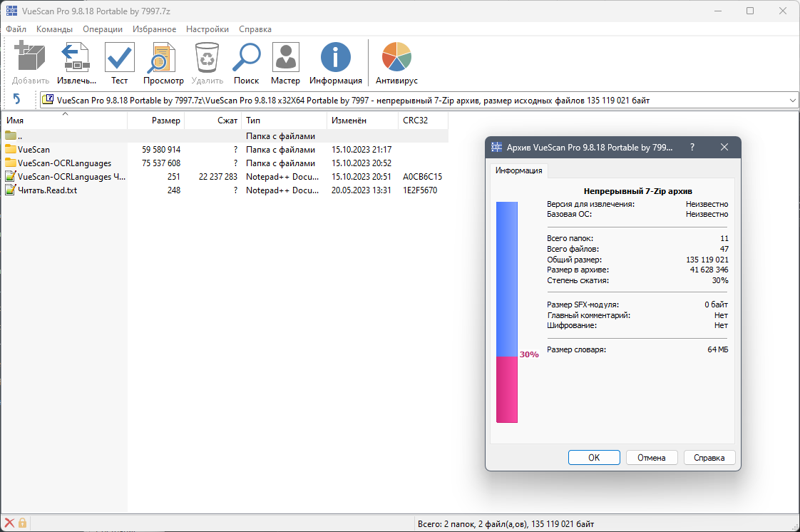Click the archive icon in the address bar
This screenshot has width=800, height=532.
click(48, 100)
